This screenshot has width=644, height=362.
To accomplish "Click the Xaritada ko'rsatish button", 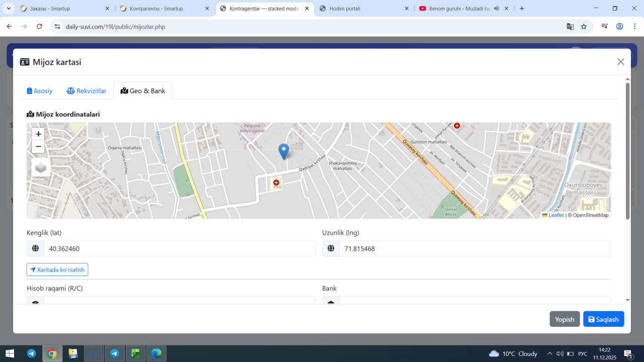I will click(x=57, y=269).
